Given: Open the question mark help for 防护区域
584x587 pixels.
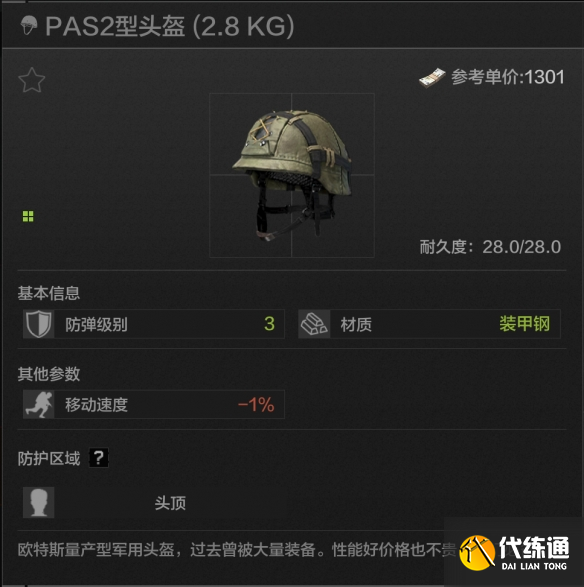Looking at the screenshot, I should [x=99, y=457].
